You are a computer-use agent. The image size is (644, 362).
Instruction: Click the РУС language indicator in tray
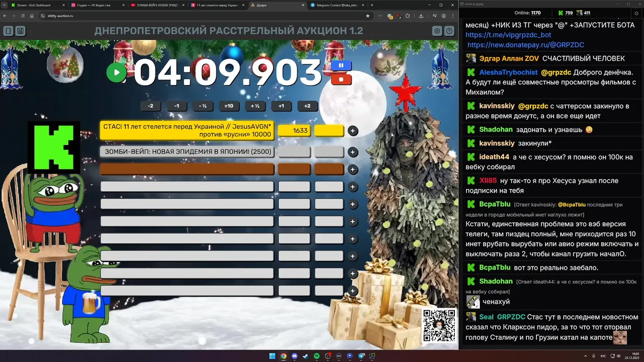point(603,356)
